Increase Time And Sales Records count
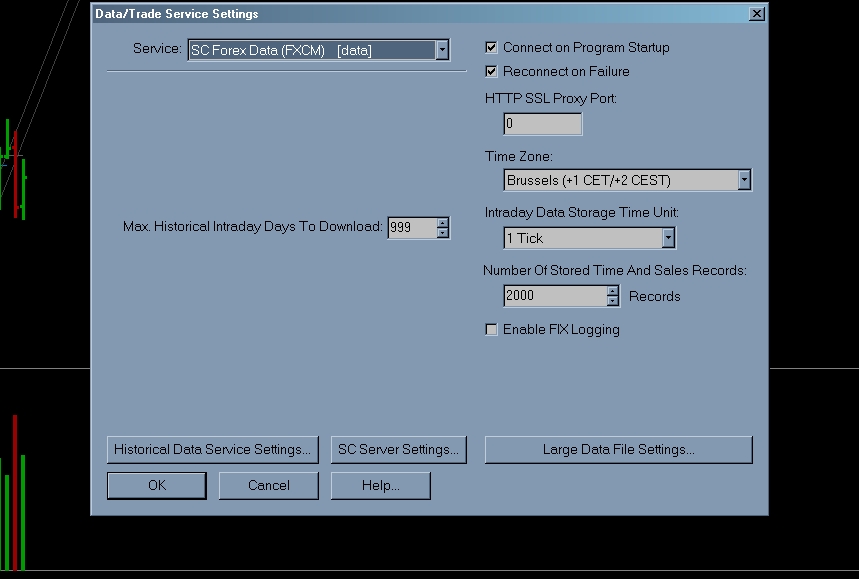Viewport: 859px width, 579px height. 612,290
